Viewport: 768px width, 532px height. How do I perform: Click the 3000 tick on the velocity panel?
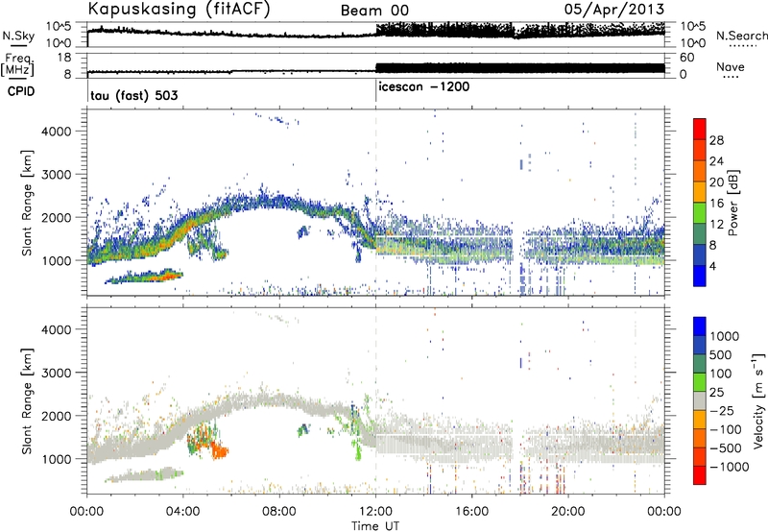pyautogui.click(x=56, y=373)
